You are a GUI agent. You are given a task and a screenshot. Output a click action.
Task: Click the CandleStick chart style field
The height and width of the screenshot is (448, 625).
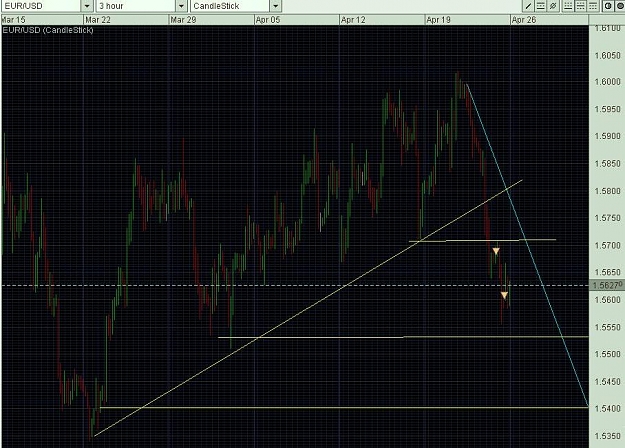[230, 6]
